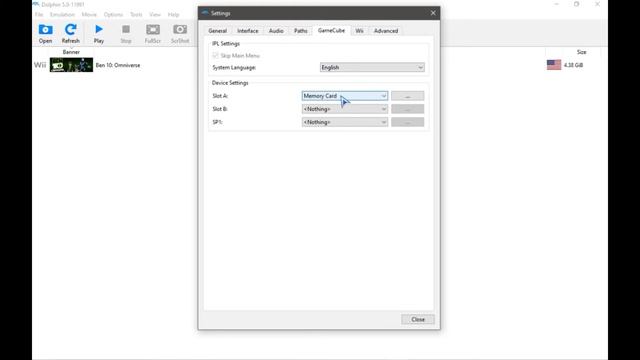Click the 4.38 GB size value

[573, 65]
